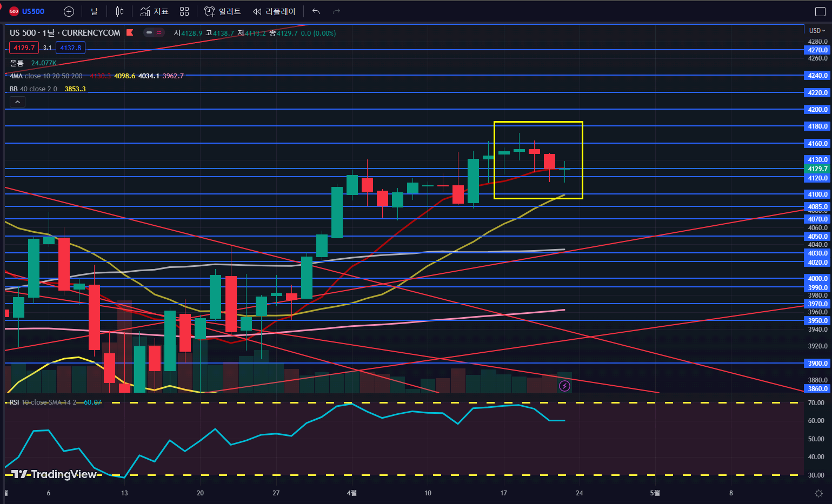Toggle the market status pill indicator

[x=154, y=33]
